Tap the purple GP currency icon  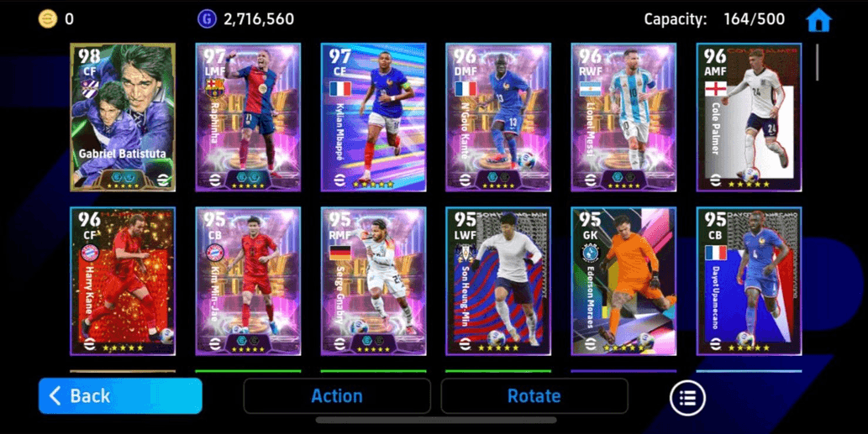click(x=207, y=19)
